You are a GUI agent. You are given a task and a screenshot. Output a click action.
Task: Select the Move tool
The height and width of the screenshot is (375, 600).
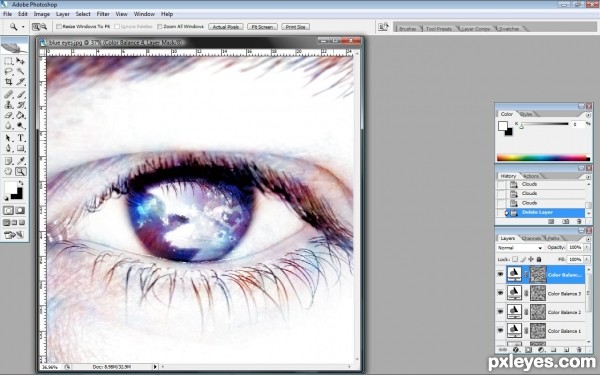click(20, 61)
